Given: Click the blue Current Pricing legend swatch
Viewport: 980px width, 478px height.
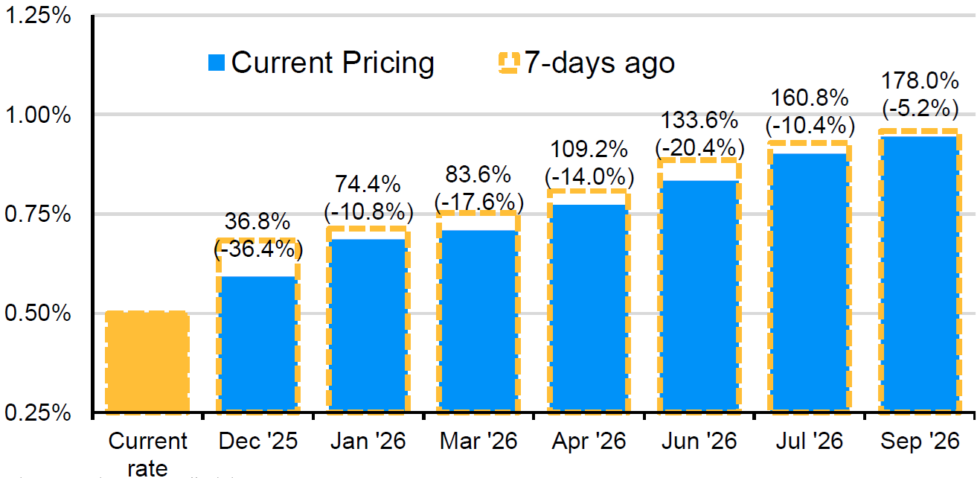Looking at the screenshot, I should (217, 63).
